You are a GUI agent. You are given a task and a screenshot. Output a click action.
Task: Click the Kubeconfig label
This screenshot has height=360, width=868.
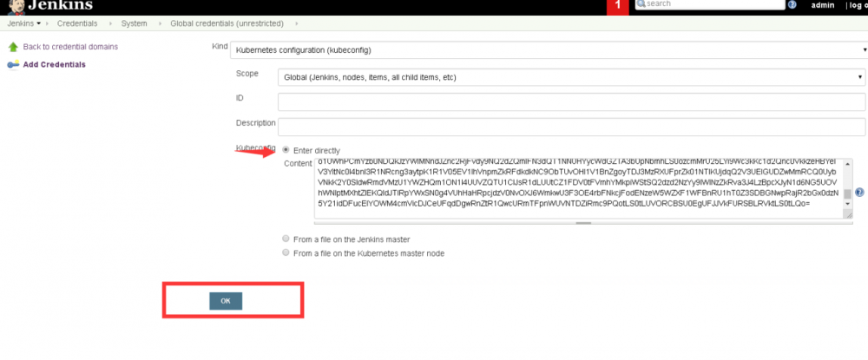[x=255, y=147]
